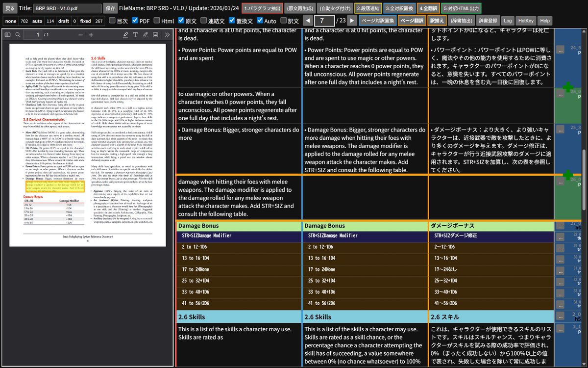This screenshot has height=368, width=588.
Task: Zoom in with PDF viewer plus icon
Action: coord(91,35)
